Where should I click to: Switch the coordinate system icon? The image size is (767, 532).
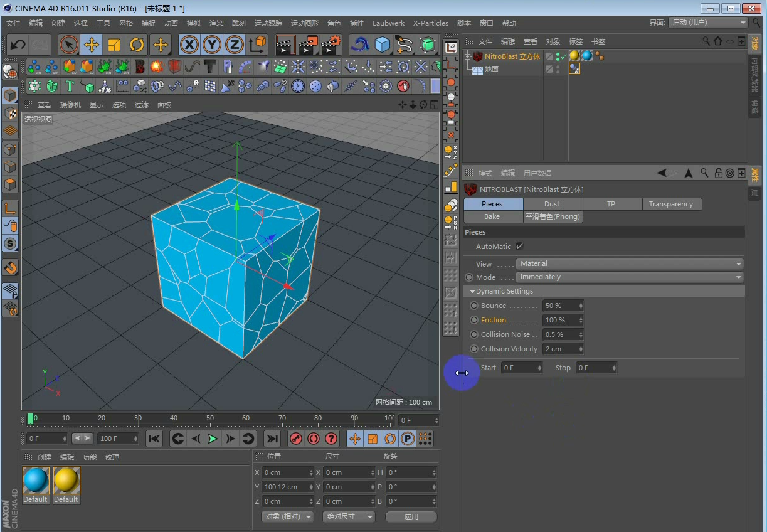pos(257,45)
